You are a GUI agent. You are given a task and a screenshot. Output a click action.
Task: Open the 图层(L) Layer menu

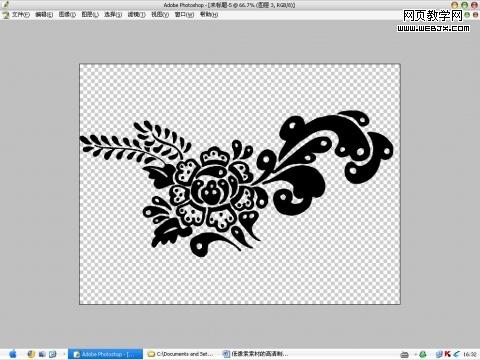click(90, 15)
